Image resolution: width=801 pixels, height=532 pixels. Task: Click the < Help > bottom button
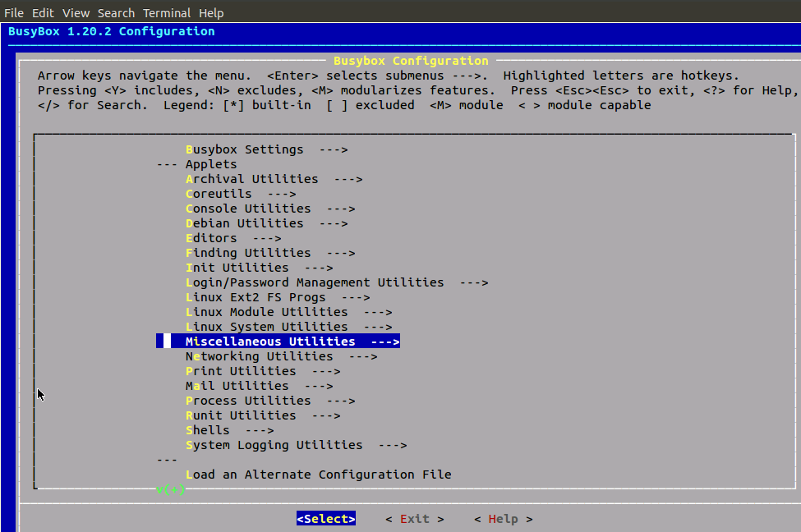[x=503, y=519]
